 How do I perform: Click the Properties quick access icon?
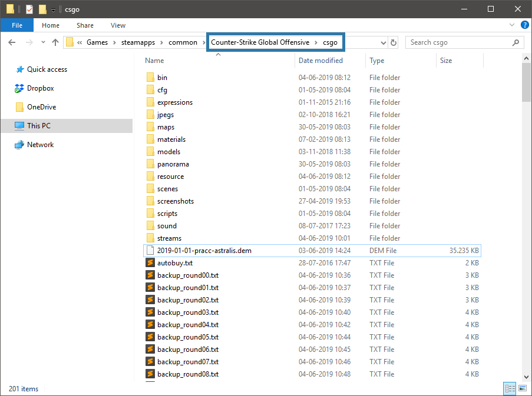click(29, 9)
